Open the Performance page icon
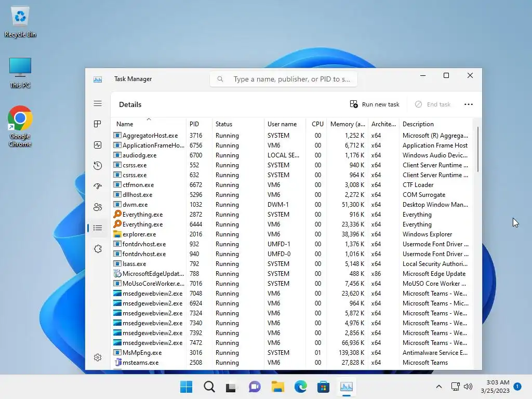This screenshot has height=399, width=532. point(98,145)
